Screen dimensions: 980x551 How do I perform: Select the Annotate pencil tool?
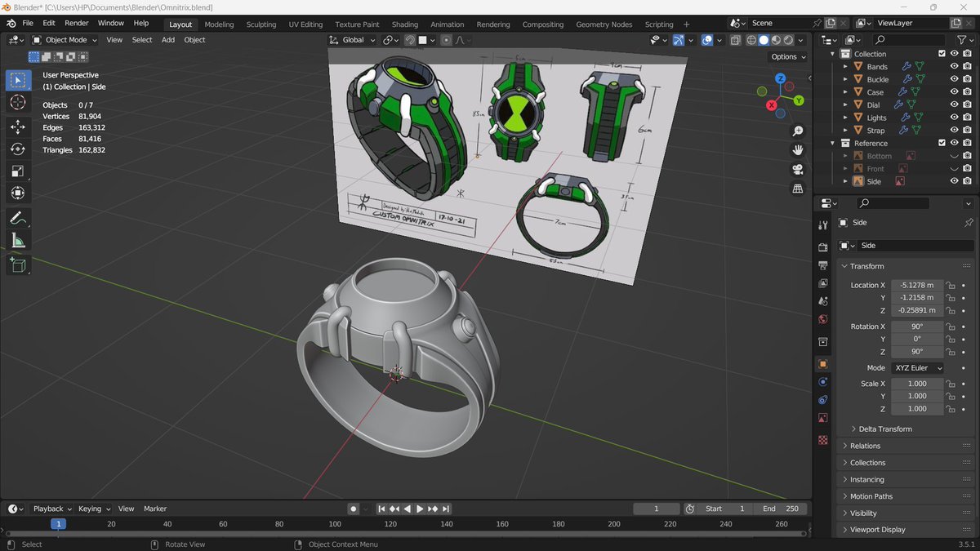(x=18, y=218)
